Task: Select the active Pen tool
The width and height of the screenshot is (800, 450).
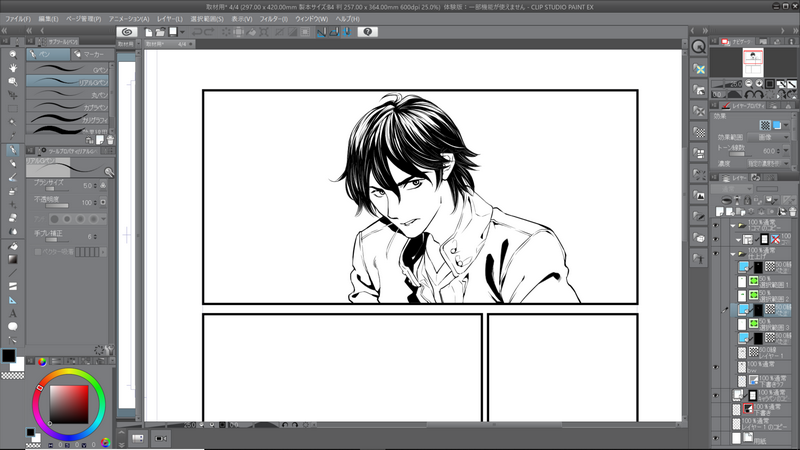Action: pos(13,150)
